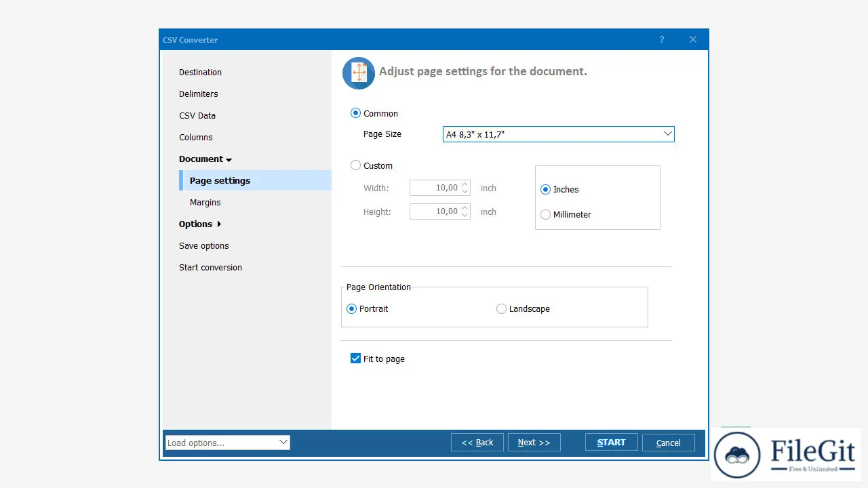Screen dimensions: 868x488
Task: Select the Common page size radio button
Action: (x=355, y=113)
